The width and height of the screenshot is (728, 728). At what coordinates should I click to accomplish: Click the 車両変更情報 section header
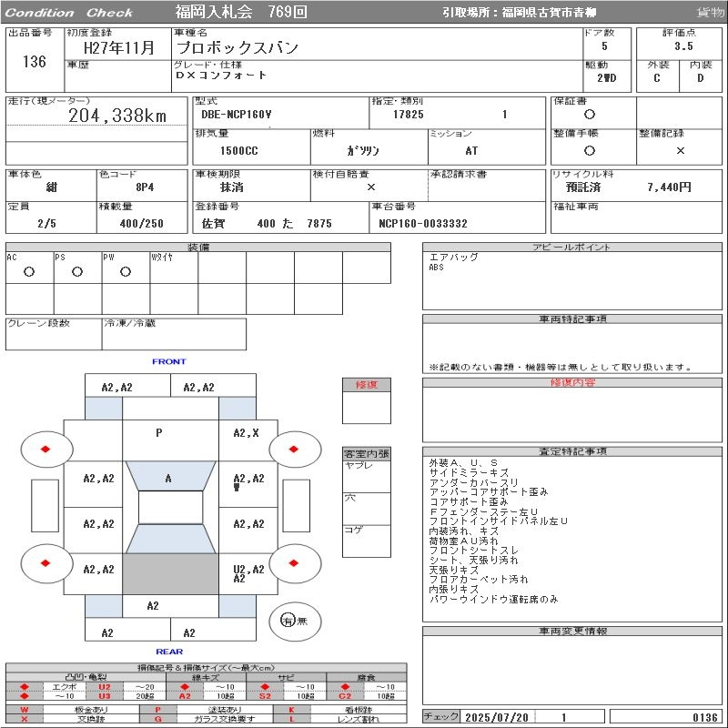point(572,631)
